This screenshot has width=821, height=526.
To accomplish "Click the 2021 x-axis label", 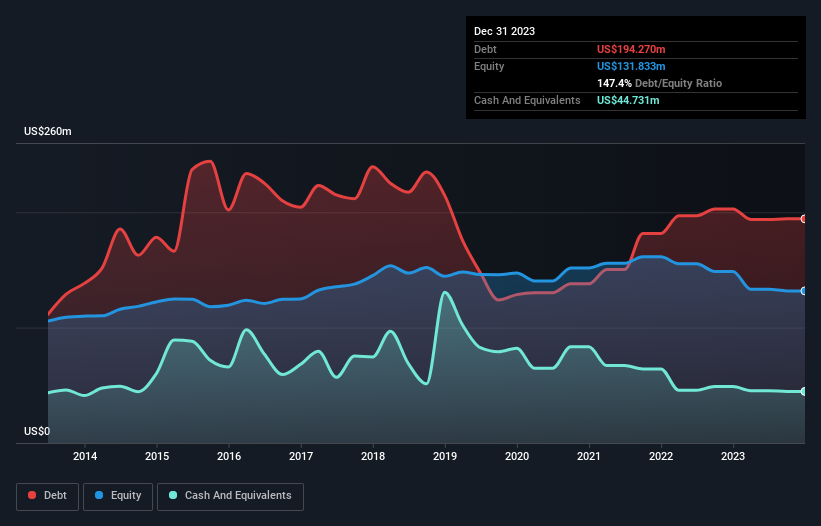I will coord(589,456).
